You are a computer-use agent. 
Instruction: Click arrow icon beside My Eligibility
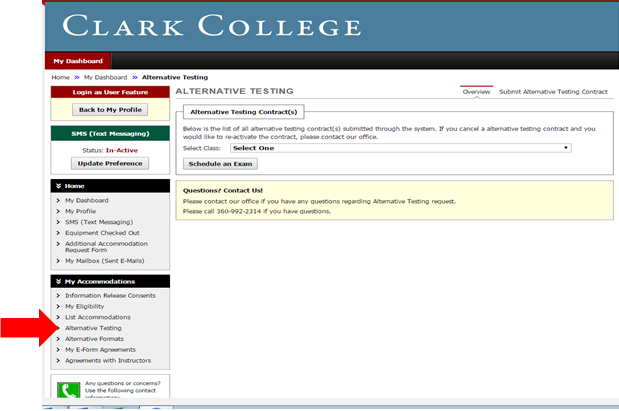coord(58,306)
